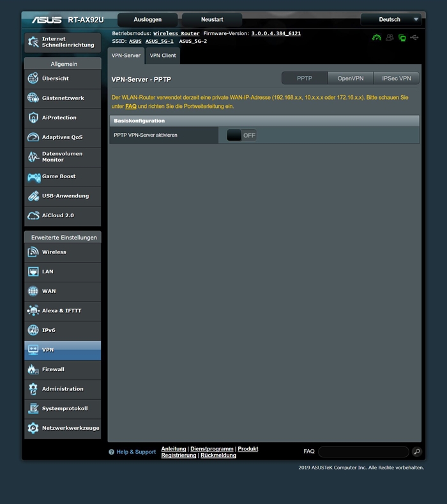
Task: Click the IPv6 icon
Action: pyautogui.click(x=33, y=330)
